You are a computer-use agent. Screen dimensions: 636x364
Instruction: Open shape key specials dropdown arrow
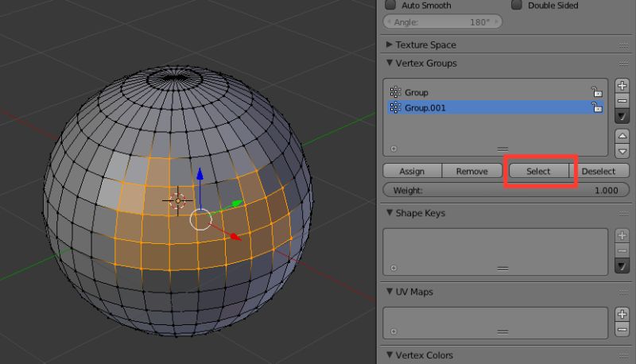(622, 266)
